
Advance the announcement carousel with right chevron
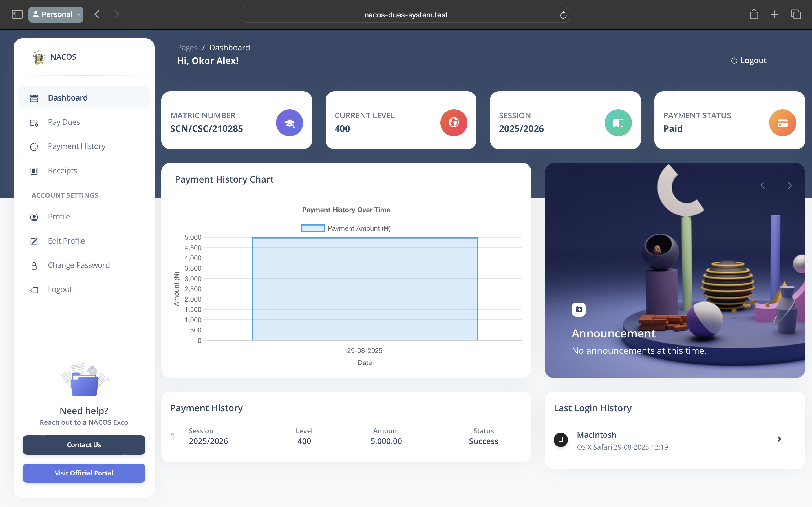click(x=789, y=185)
